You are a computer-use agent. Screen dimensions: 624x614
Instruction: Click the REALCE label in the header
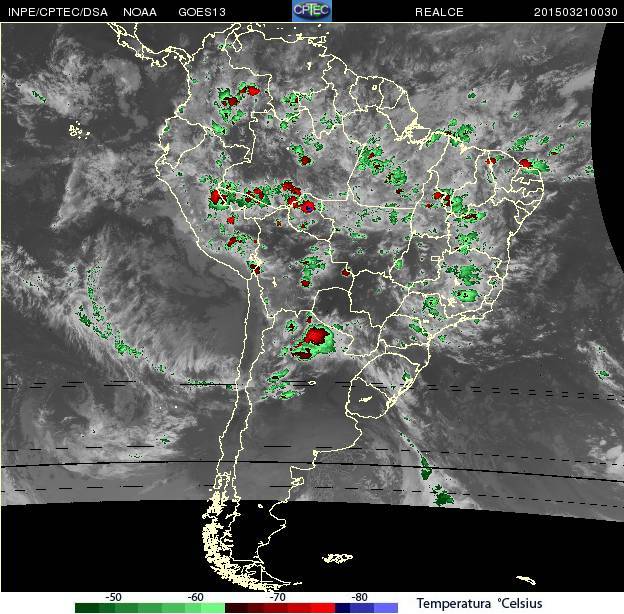coord(439,12)
